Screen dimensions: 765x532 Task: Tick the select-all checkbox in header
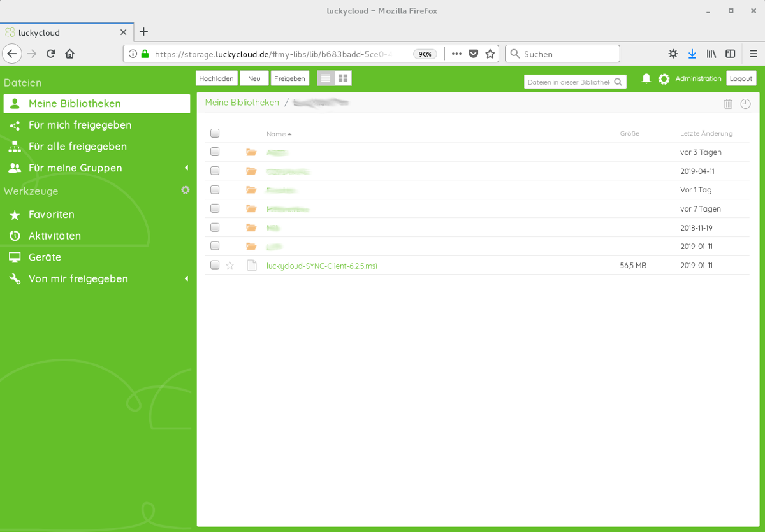click(x=215, y=133)
